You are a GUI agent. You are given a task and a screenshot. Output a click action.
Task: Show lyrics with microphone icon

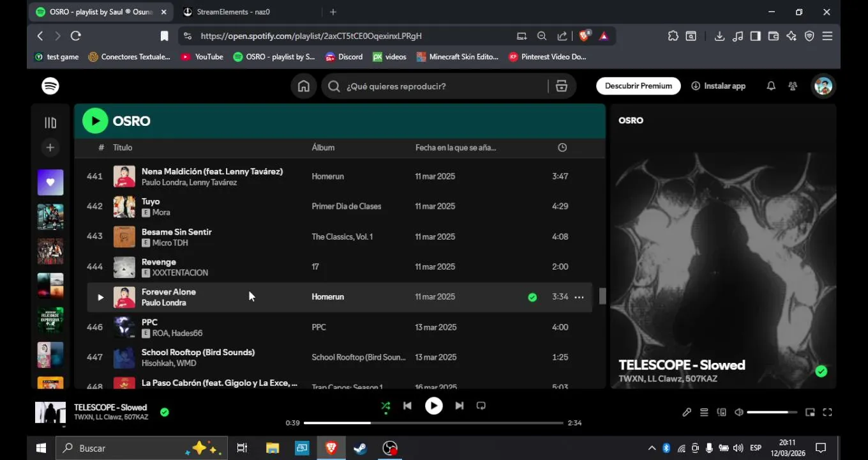pyautogui.click(x=687, y=413)
